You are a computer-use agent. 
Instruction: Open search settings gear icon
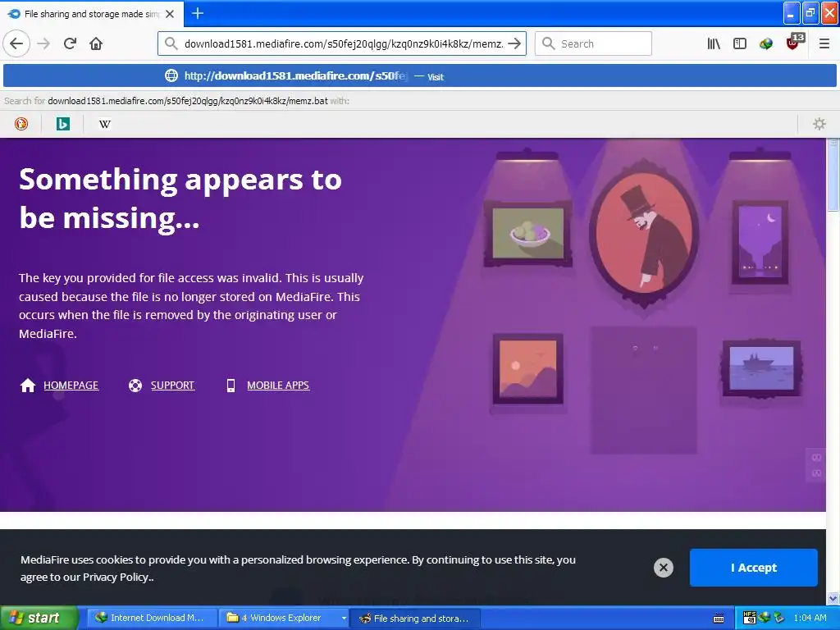click(x=819, y=125)
